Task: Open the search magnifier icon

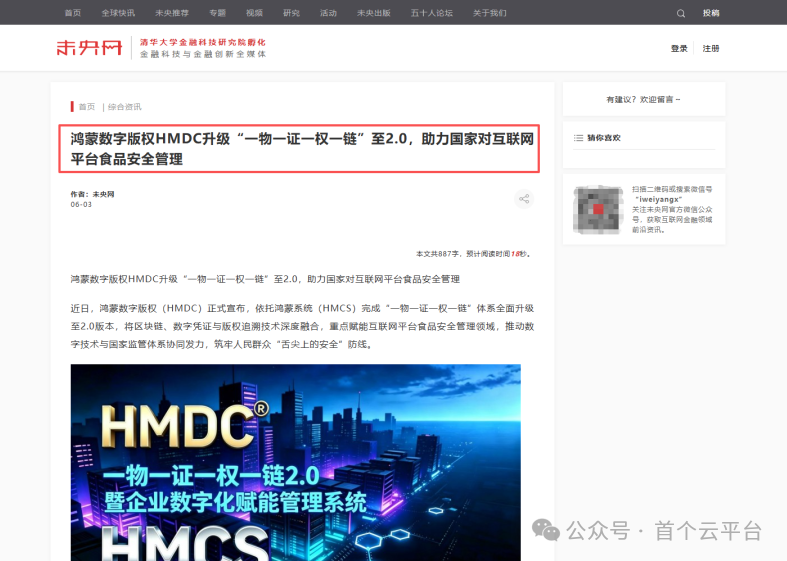Action: 681,14
